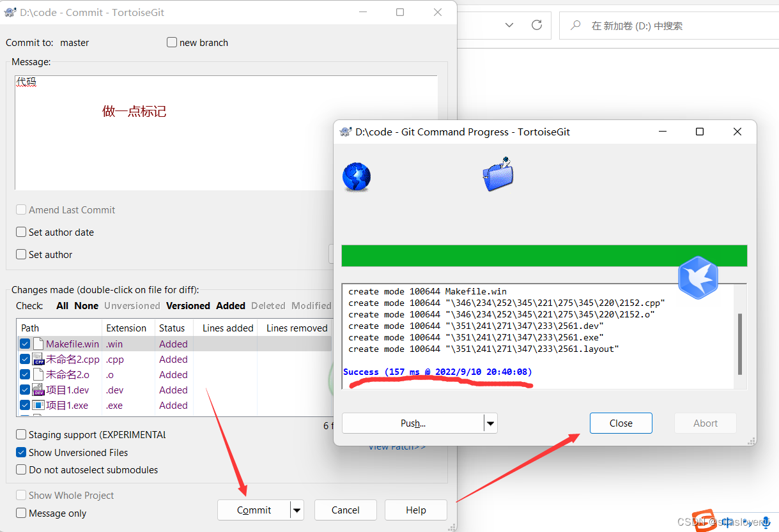Click the 未命名2.cpp file icon
The image size is (779, 532).
[38, 359]
